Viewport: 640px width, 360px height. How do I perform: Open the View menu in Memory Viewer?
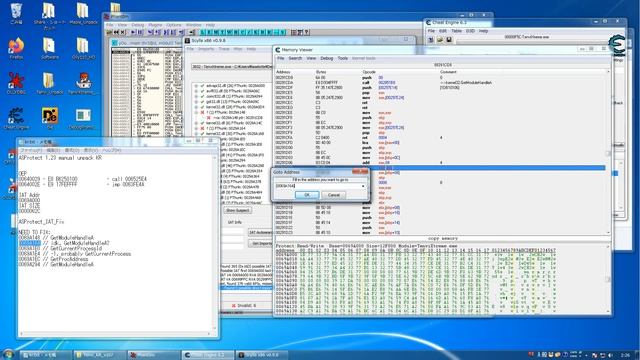pyautogui.click(x=311, y=58)
